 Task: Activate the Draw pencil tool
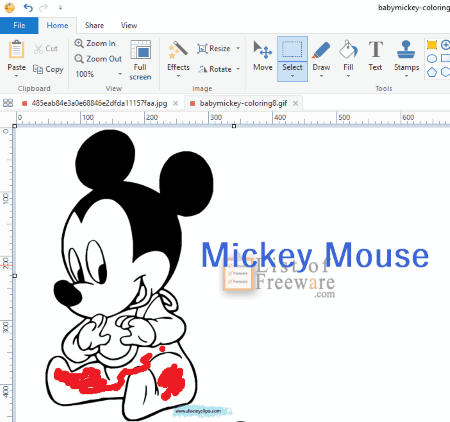(x=321, y=58)
